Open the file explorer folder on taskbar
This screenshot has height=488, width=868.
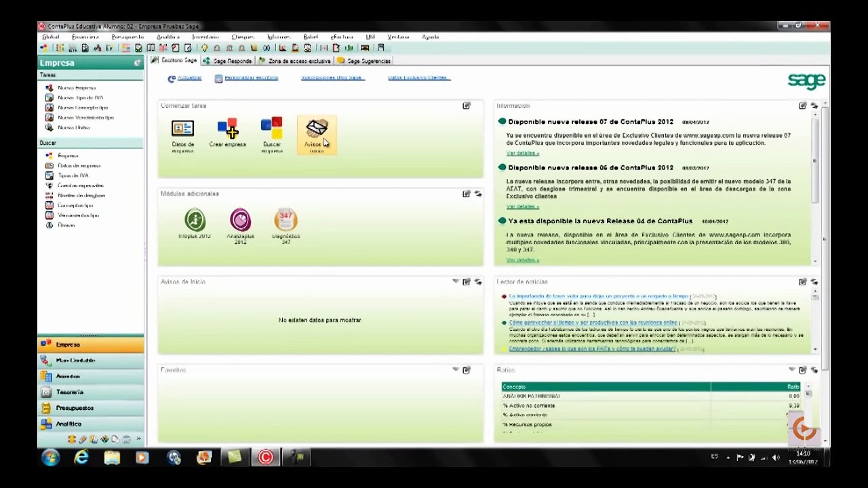[112, 457]
